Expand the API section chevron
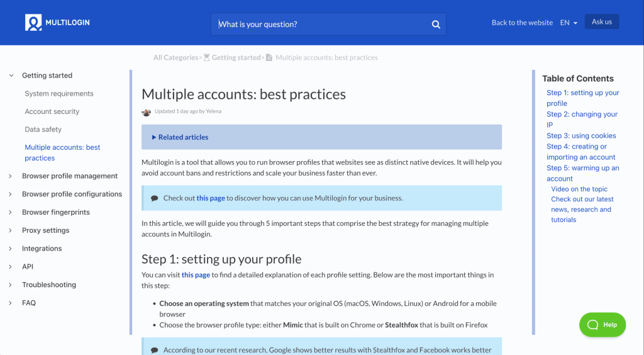Image resolution: width=644 pixels, height=355 pixels. [x=10, y=267]
